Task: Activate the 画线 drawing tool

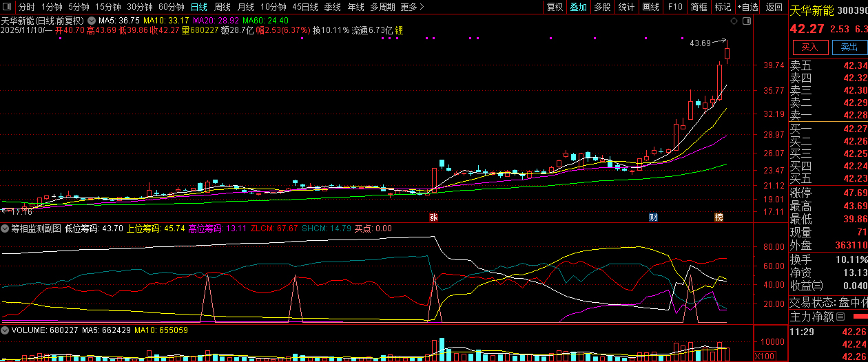Action: 650,7
